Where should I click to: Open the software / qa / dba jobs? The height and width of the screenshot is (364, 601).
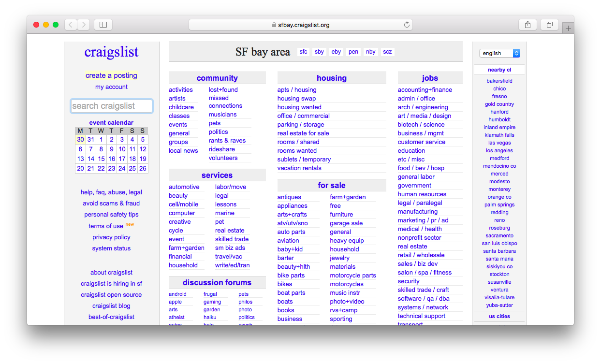click(424, 299)
